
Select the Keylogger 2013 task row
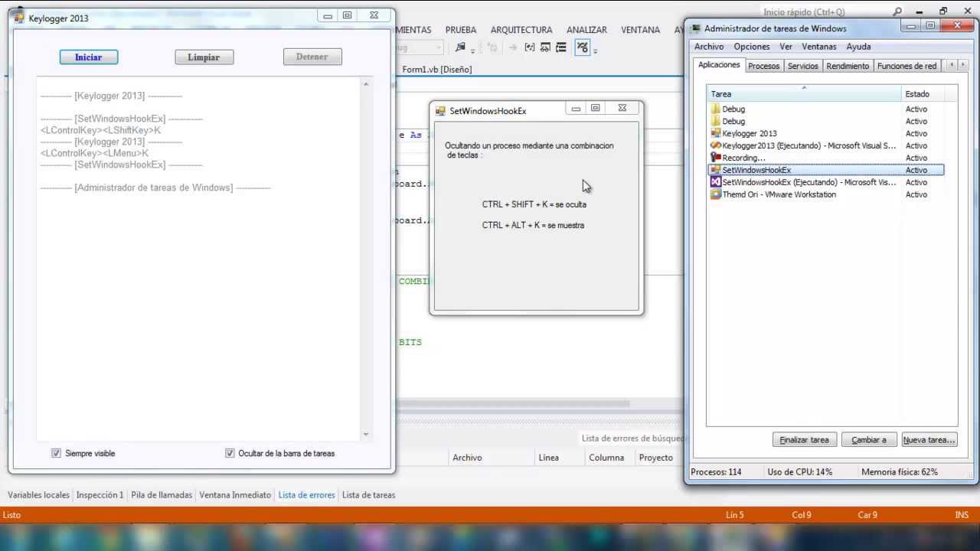click(x=825, y=134)
